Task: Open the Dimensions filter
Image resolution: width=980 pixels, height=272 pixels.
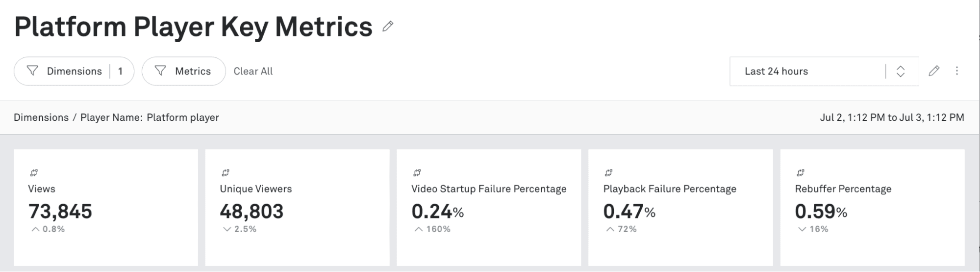Action: [x=74, y=71]
